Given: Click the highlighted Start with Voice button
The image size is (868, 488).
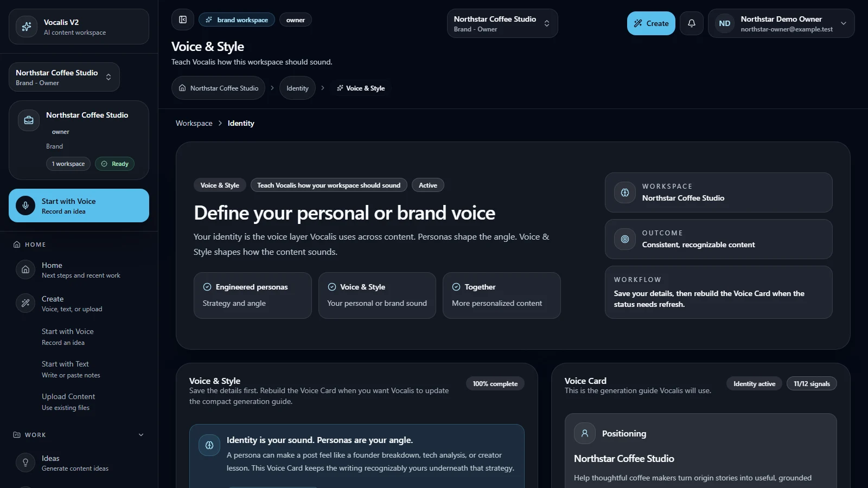Looking at the screenshot, I should pos(79,206).
